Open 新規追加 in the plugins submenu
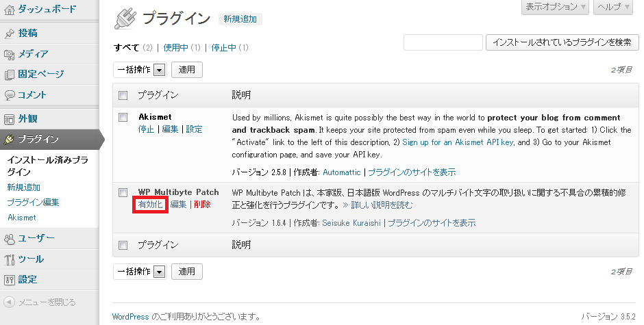 click(x=23, y=187)
